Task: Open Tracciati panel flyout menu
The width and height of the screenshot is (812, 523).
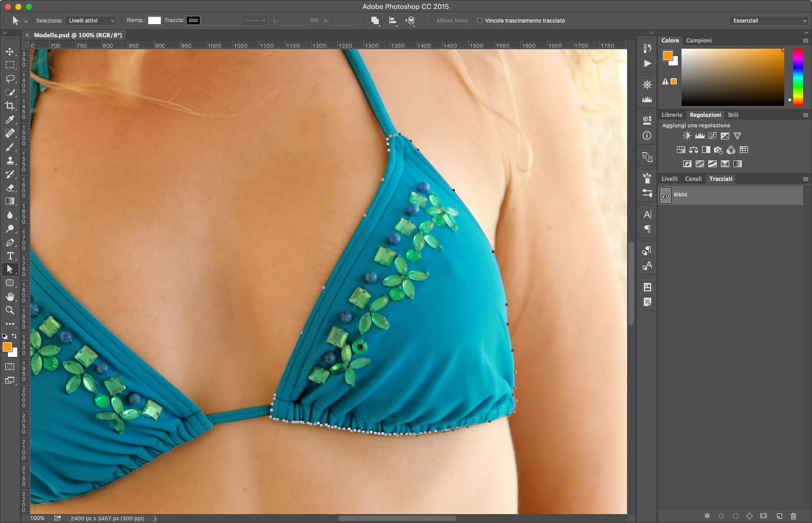Action: coord(806,179)
